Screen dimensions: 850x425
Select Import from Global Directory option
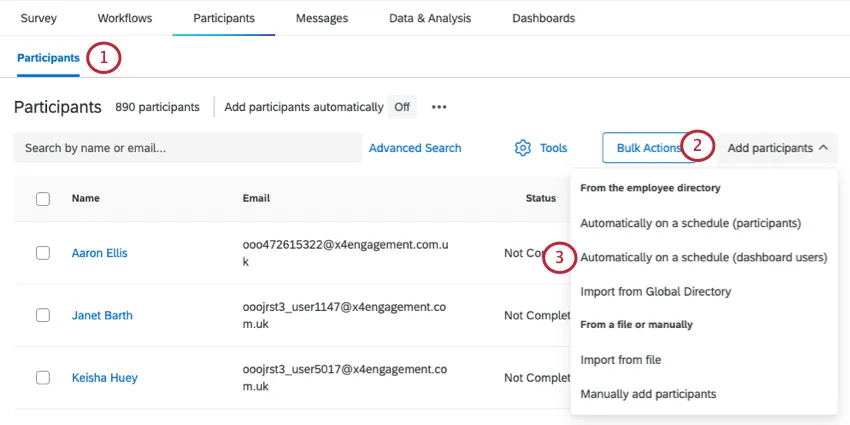point(656,292)
